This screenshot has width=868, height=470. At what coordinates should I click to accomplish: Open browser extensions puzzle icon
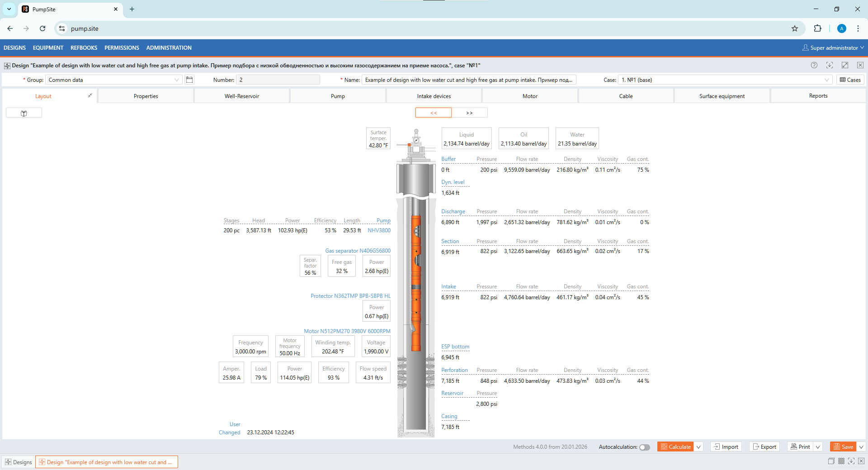817,28
